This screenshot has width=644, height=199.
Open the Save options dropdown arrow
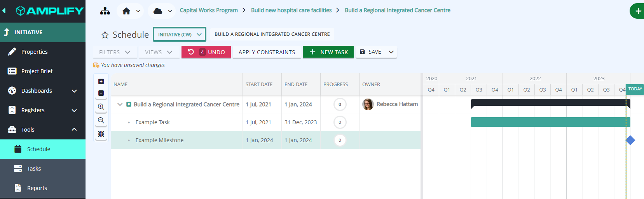tap(391, 52)
